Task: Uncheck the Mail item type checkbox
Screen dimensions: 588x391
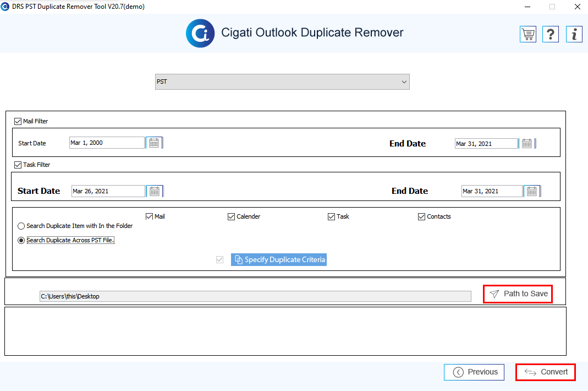Action: pyautogui.click(x=149, y=217)
